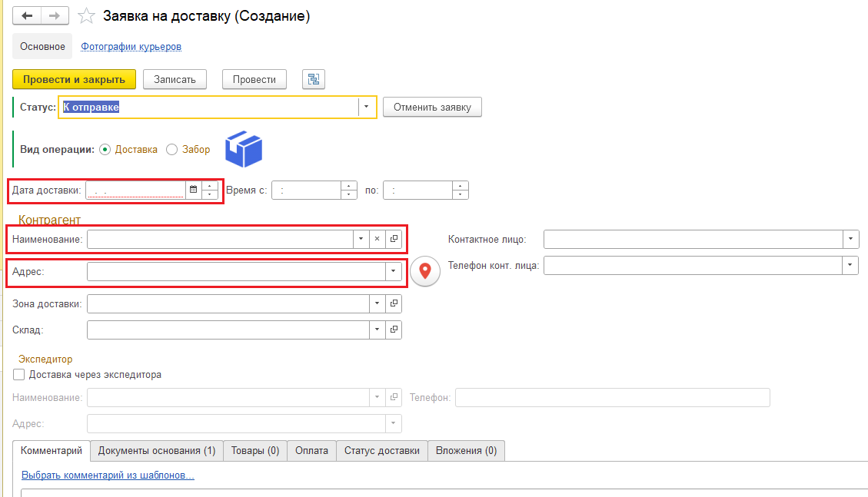Image resolution: width=868 pixels, height=497 pixels.
Task: Click the disabled Экспедитор Телефон field
Action: coord(612,397)
